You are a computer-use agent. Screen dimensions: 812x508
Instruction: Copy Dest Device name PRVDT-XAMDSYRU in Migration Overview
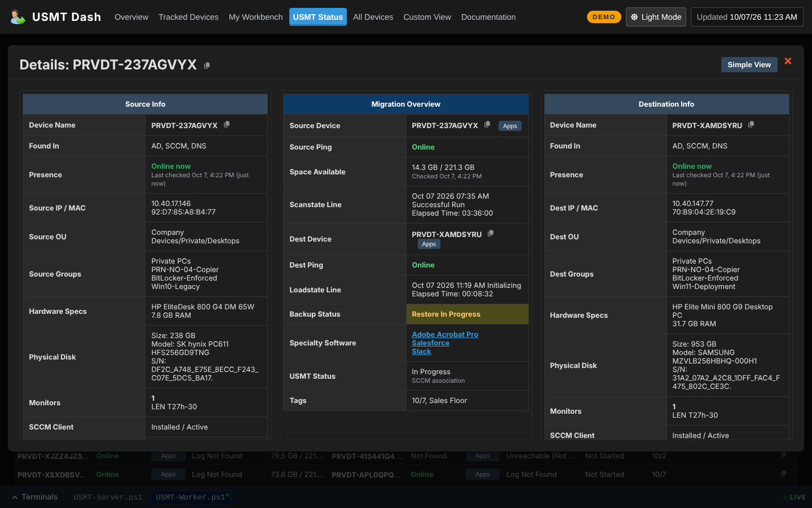point(491,233)
